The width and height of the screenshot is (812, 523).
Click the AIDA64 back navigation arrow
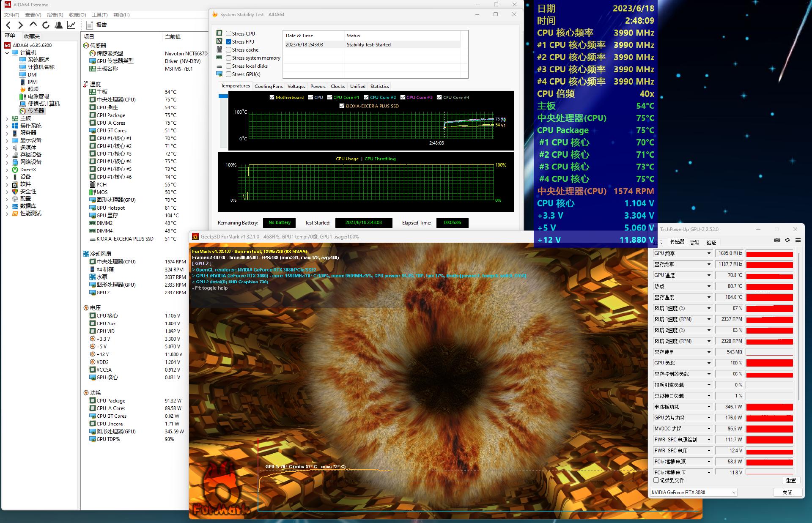[8, 25]
